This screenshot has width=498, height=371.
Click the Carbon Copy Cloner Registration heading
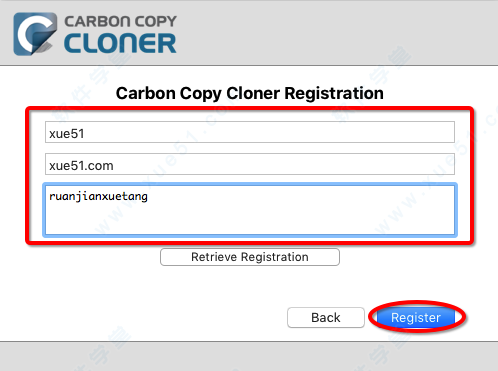point(250,93)
